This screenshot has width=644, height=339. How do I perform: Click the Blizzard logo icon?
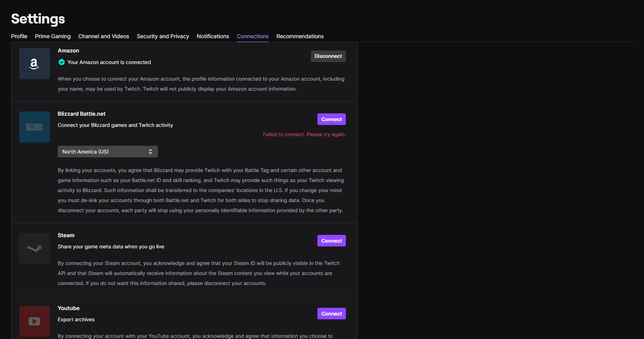coord(35,127)
